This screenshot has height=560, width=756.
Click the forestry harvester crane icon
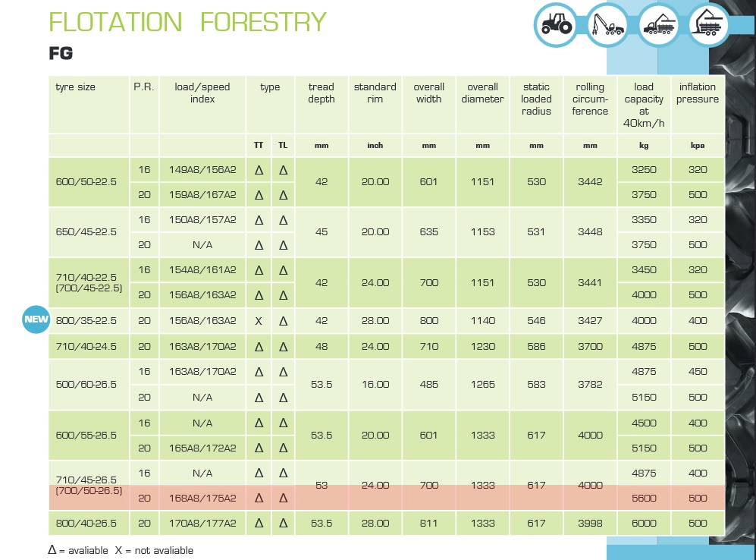(x=607, y=24)
